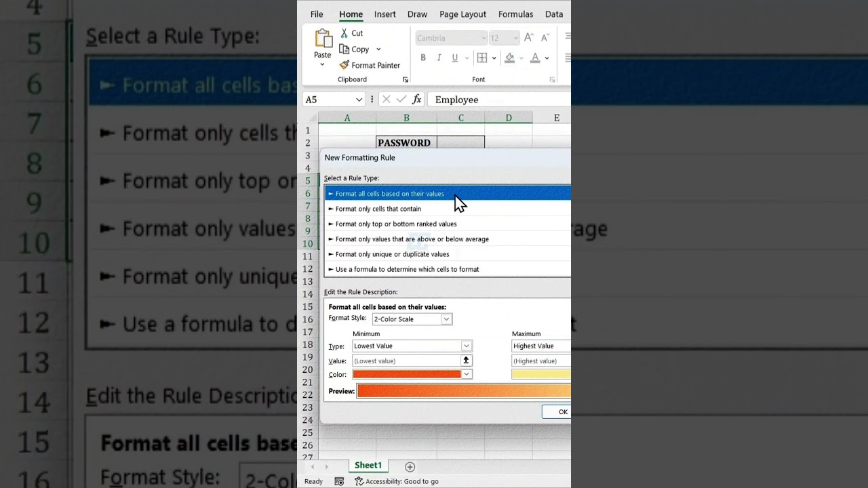Image resolution: width=868 pixels, height=488 pixels.
Task: Click the Minimum Value input field
Action: [406, 361]
